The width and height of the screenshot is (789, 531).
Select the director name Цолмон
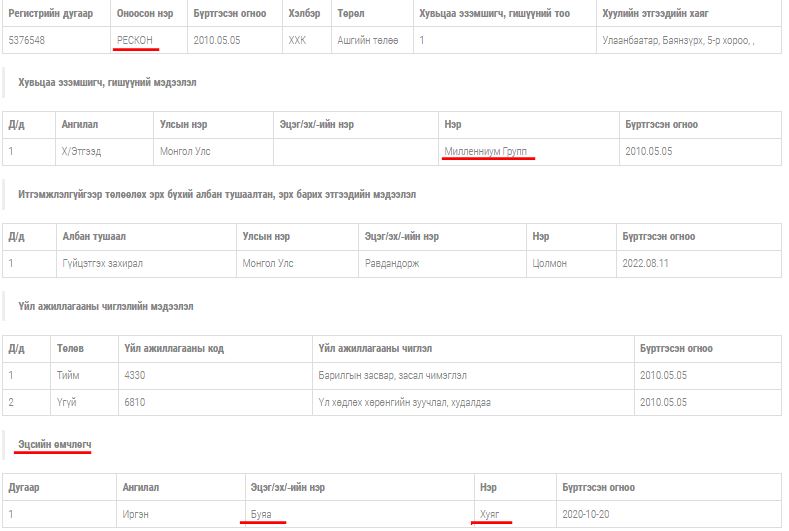(550, 263)
